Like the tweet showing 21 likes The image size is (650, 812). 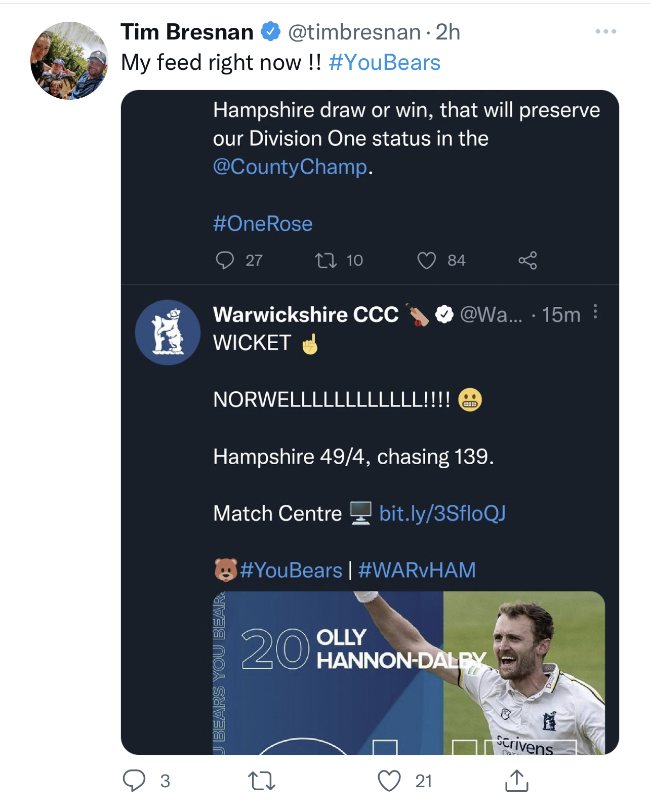pos(389,781)
